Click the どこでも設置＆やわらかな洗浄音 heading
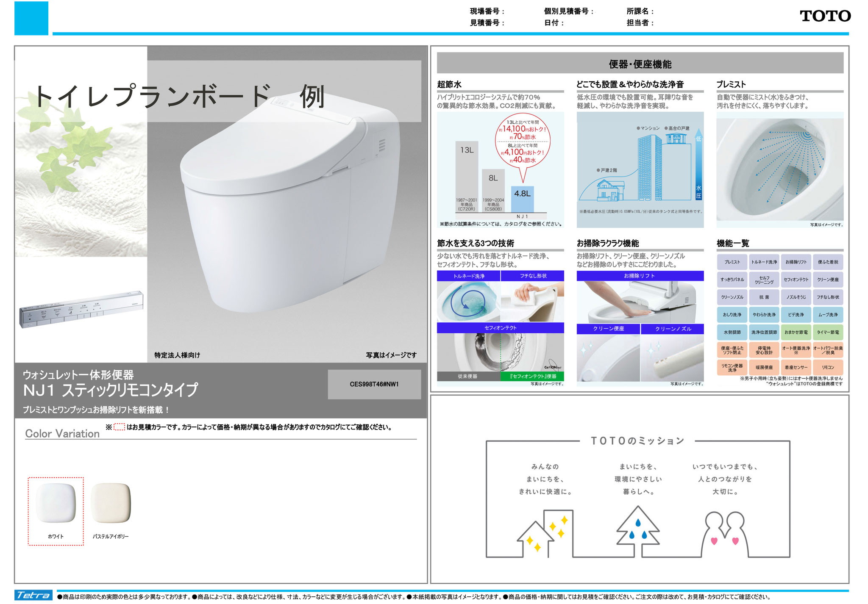This screenshot has width=868, height=604. (630, 84)
